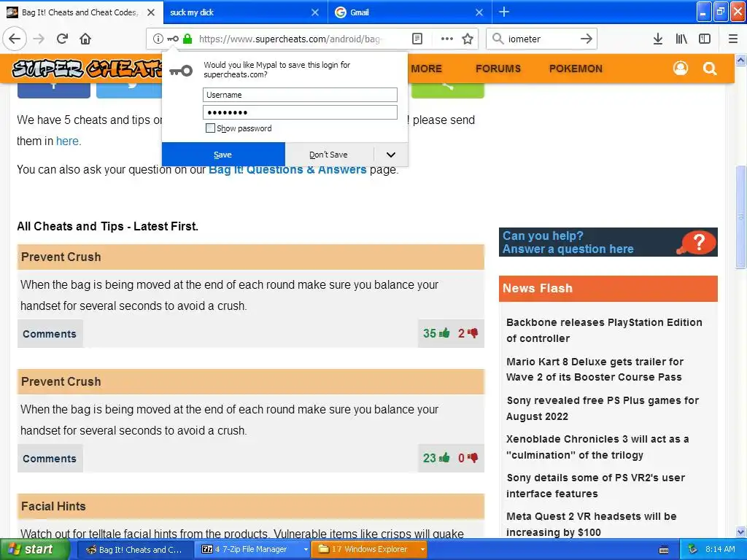Viewport: 747px width, 560px height.
Task: Open Xenoblade Chronicles 3 news link
Action: coord(597,447)
